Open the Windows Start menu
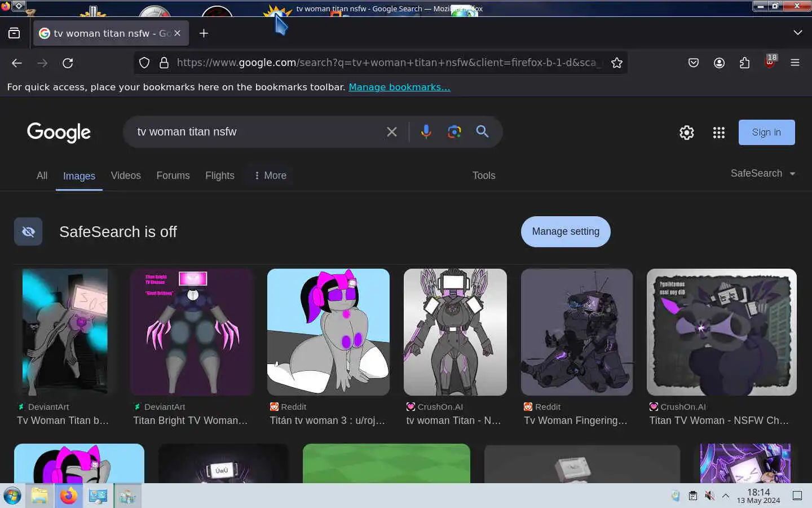812x508 pixels. [12, 496]
